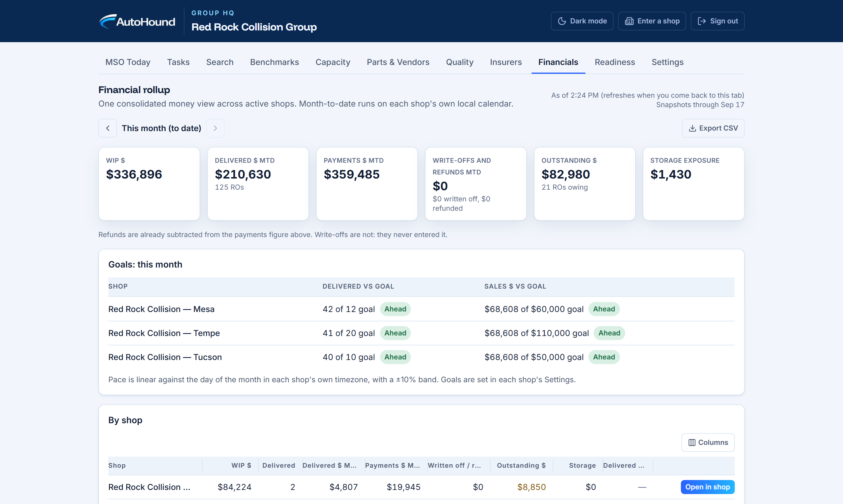Open the Enter a shop button
Screen dimensions: 843x504
click(x=652, y=21)
